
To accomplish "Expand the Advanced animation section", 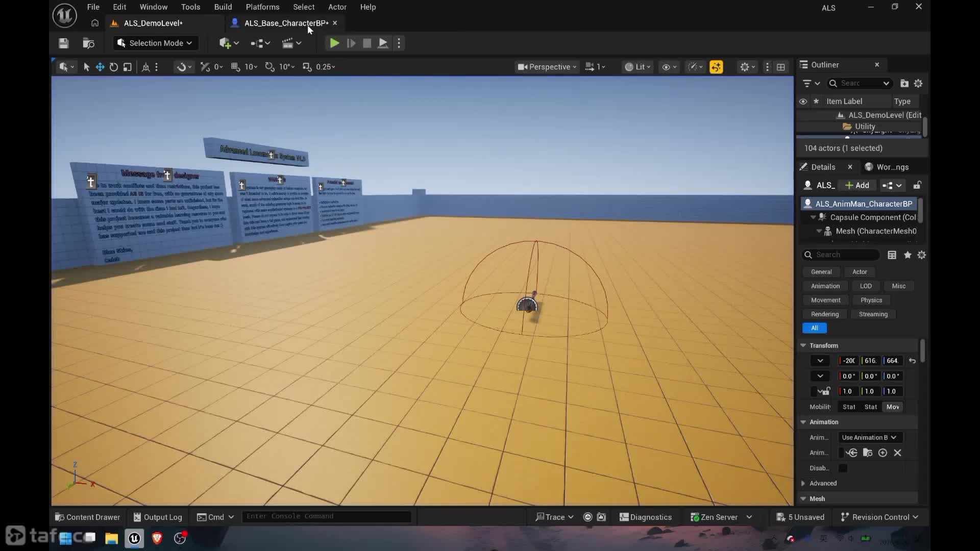I will tap(803, 484).
